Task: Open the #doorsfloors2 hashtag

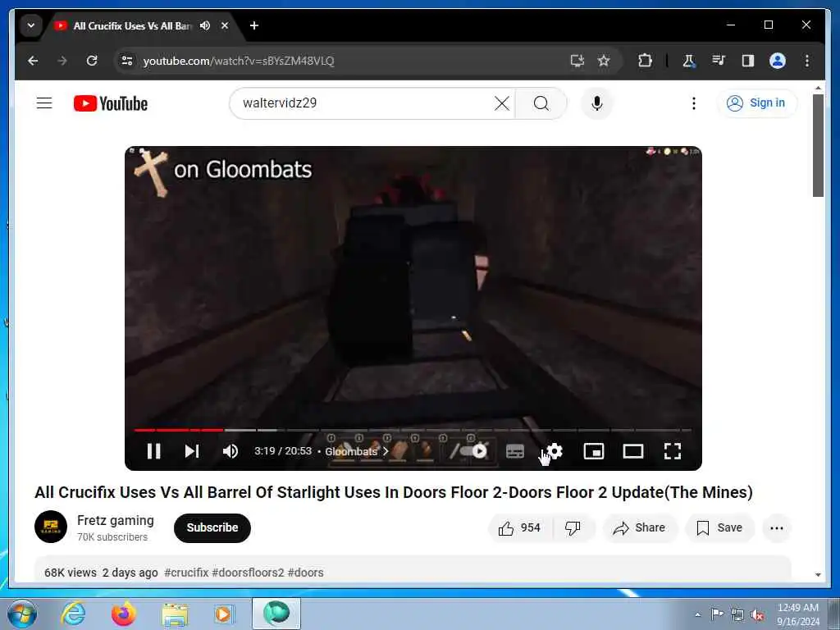Action: (248, 573)
